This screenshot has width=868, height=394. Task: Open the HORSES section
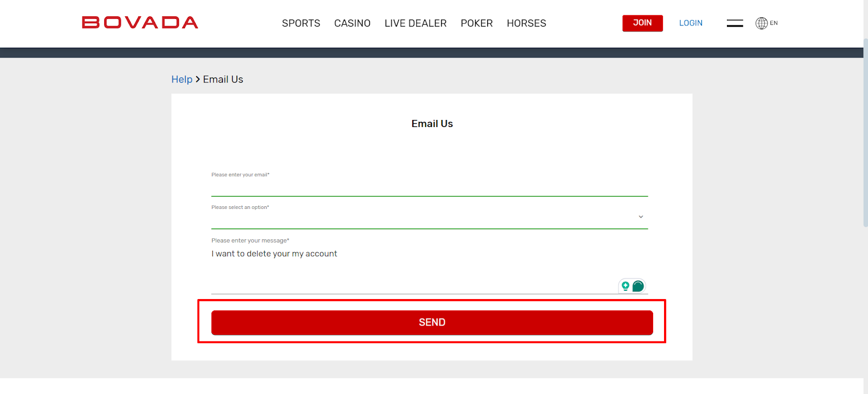point(526,23)
